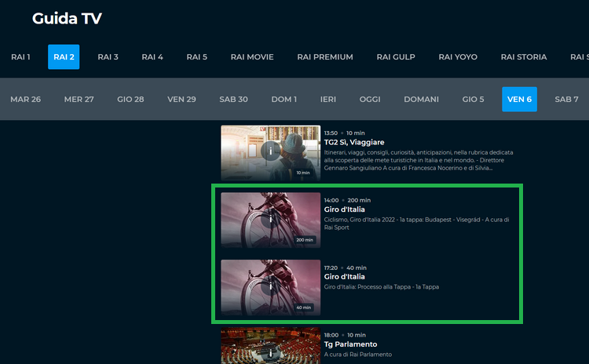Choose the GIO 28 date
This screenshot has width=589, height=364.
click(x=130, y=100)
